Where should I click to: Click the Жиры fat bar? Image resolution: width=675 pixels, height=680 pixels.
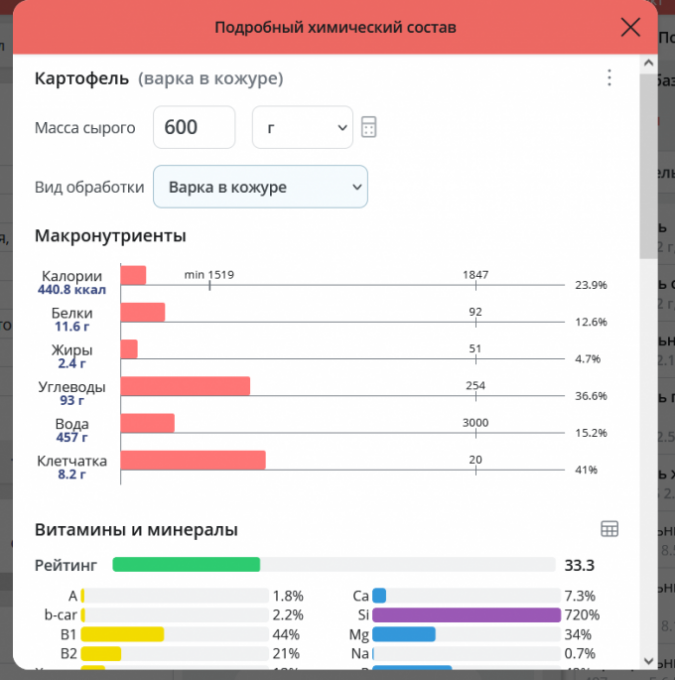point(129,349)
